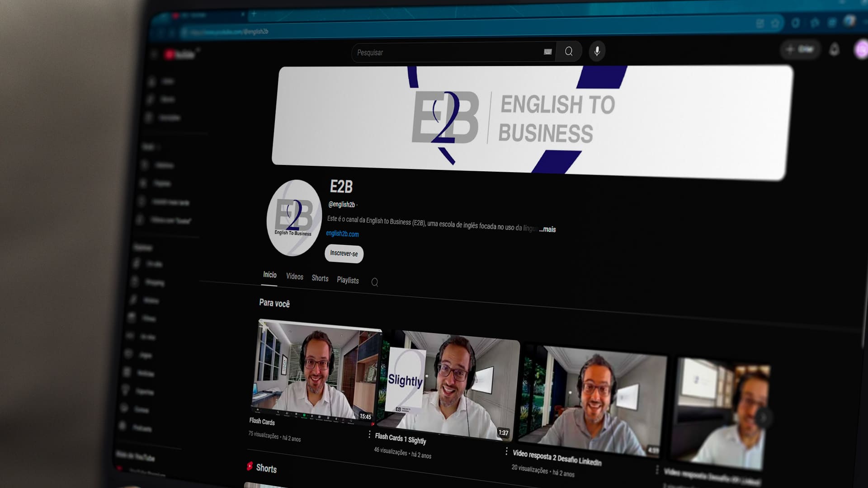The width and height of the screenshot is (868, 488).
Task: Switch to the Vídeos tab
Action: coord(295,277)
